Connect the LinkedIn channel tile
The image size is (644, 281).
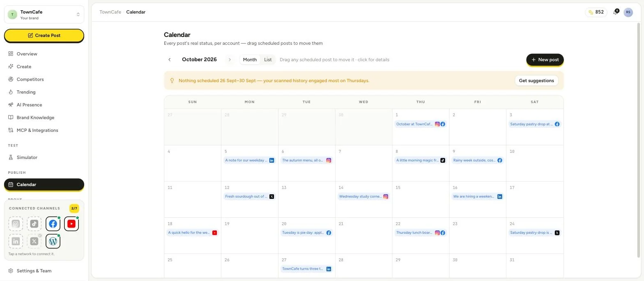pos(16,241)
